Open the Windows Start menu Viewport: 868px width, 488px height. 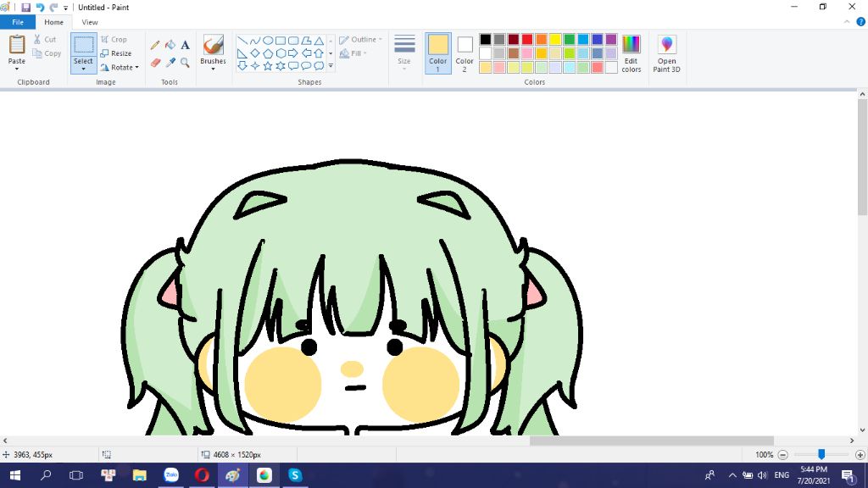(15, 475)
